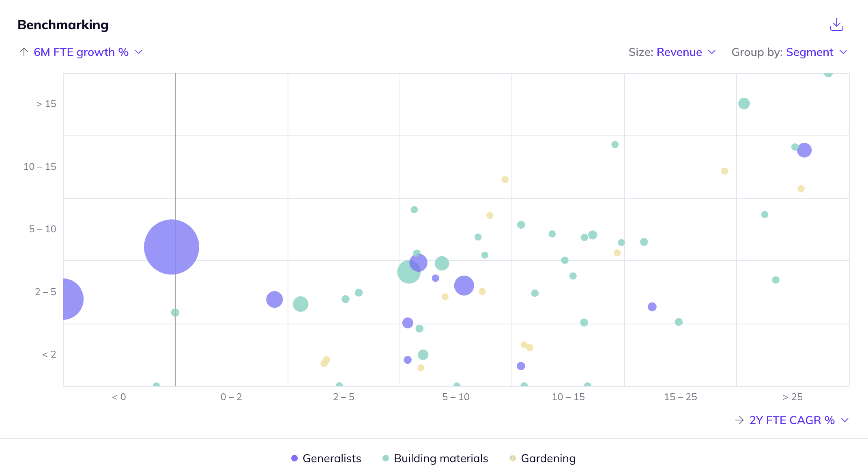The image size is (868, 476).
Task: Click the Benchmarking heading
Action: [x=63, y=25]
